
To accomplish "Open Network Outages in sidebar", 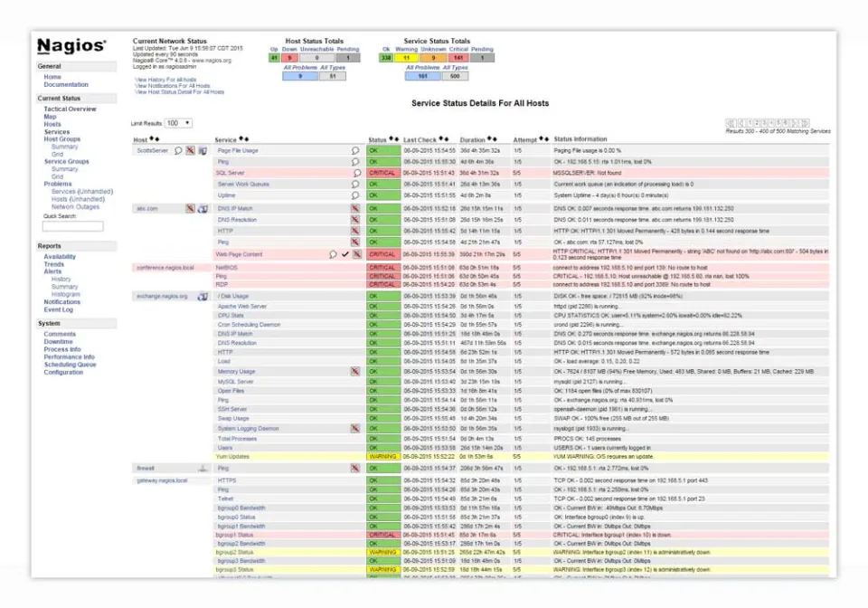I will [x=75, y=207].
